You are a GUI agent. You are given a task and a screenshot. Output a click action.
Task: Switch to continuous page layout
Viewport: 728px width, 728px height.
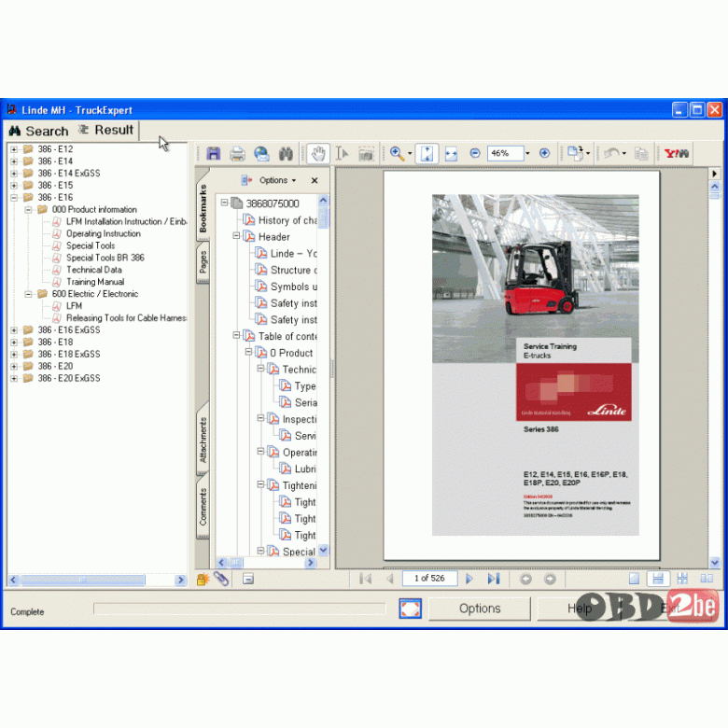(x=658, y=579)
